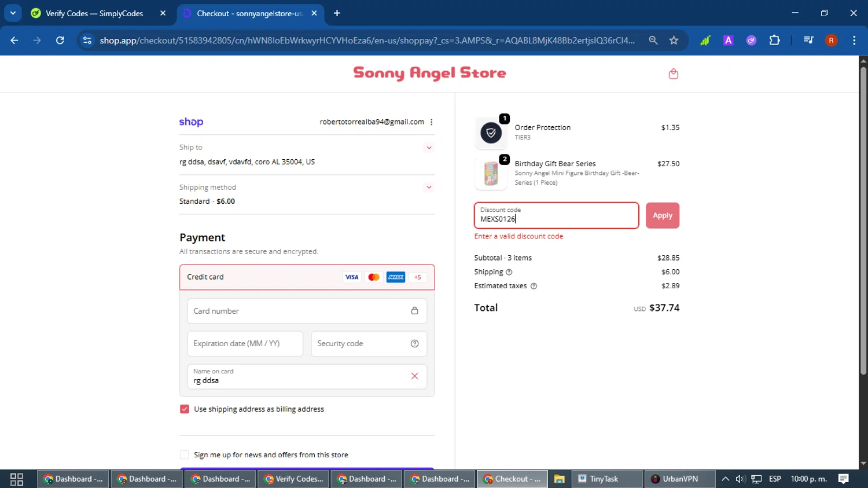Open the Chrome profile R avatar
The width and height of the screenshot is (868, 488).
831,40
